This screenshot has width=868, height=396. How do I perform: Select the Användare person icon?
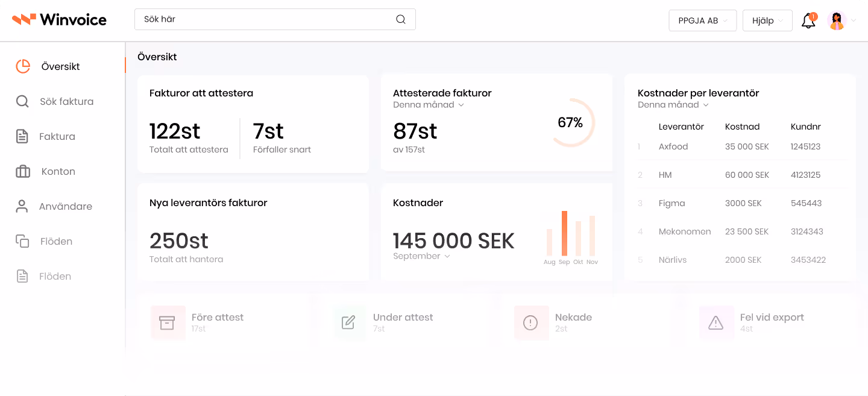pos(22,206)
